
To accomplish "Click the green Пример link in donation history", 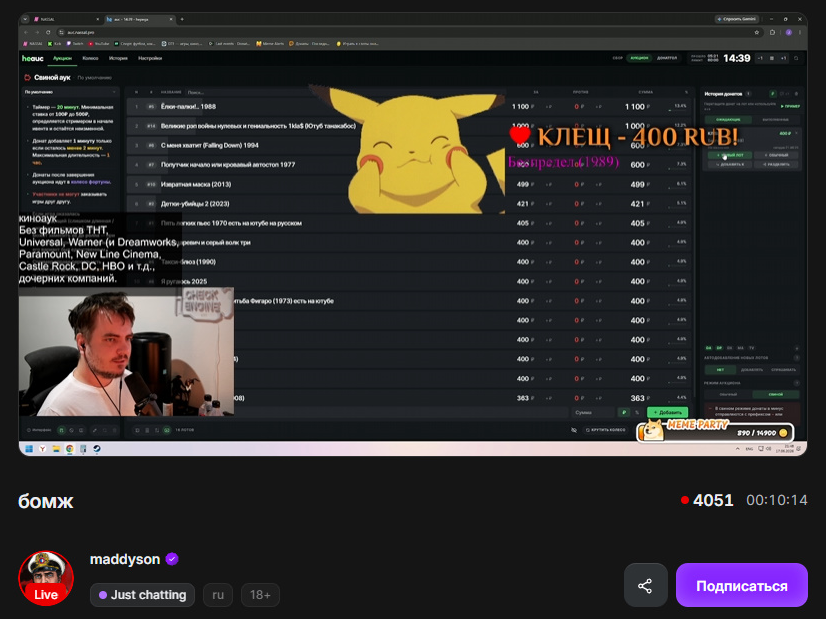I will tap(790, 106).
